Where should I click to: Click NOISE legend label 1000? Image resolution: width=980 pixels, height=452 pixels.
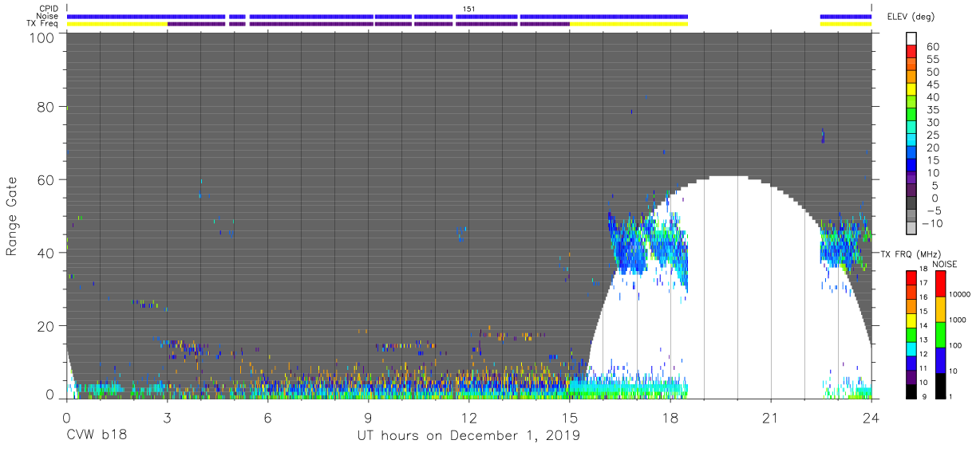pyautogui.click(x=958, y=320)
